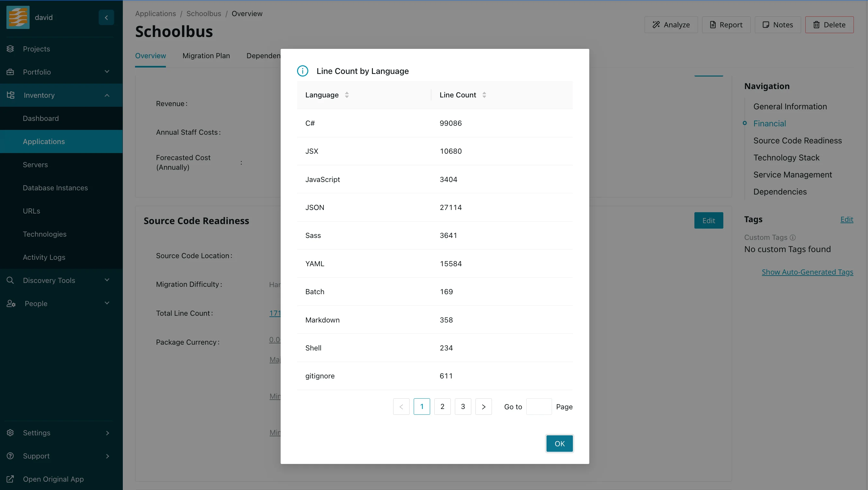Click the Applications breadcrumb link
The height and width of the screenshot is (490, 868).
155,14
